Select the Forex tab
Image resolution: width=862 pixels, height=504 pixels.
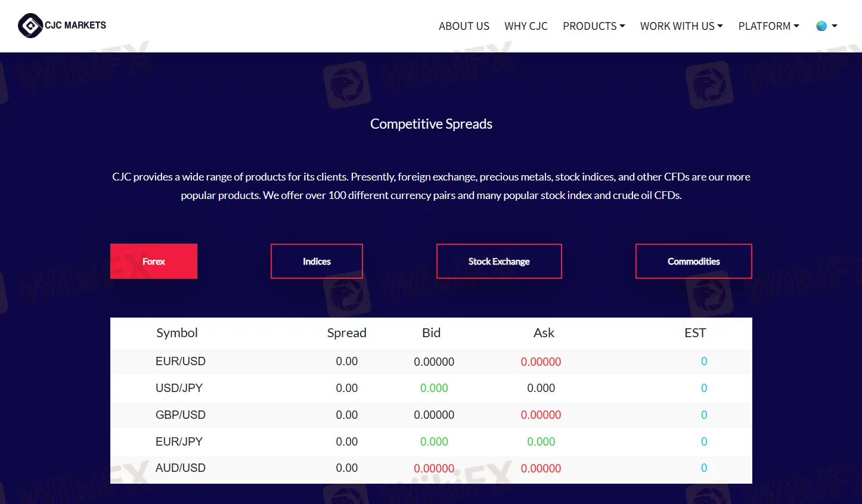[x=154, y=261]
